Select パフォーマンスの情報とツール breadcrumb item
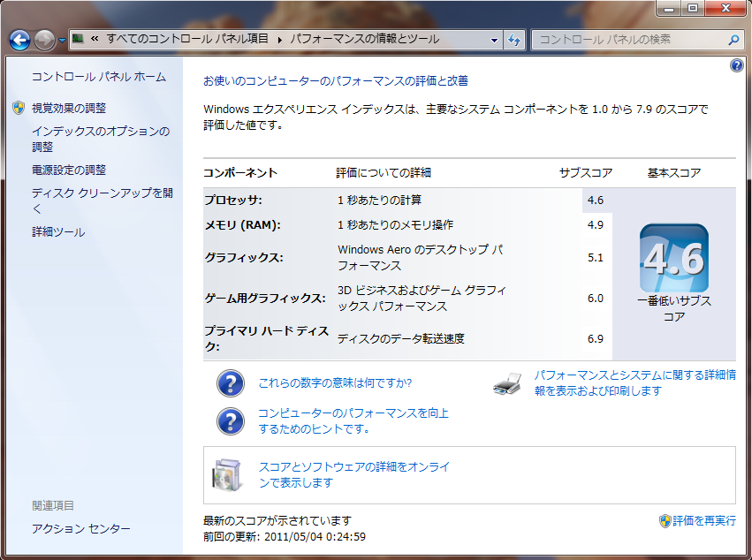752x560 pixels. [365, 40]
